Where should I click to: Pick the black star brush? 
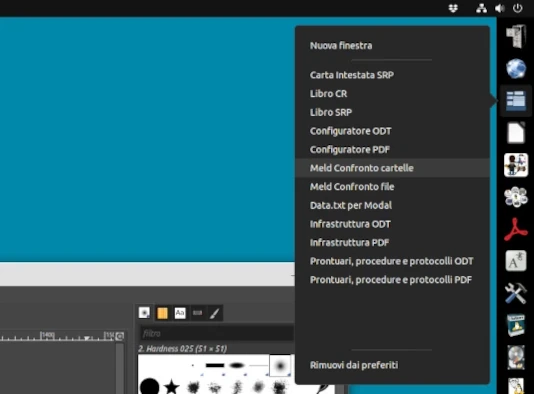[x=171, y=387]
